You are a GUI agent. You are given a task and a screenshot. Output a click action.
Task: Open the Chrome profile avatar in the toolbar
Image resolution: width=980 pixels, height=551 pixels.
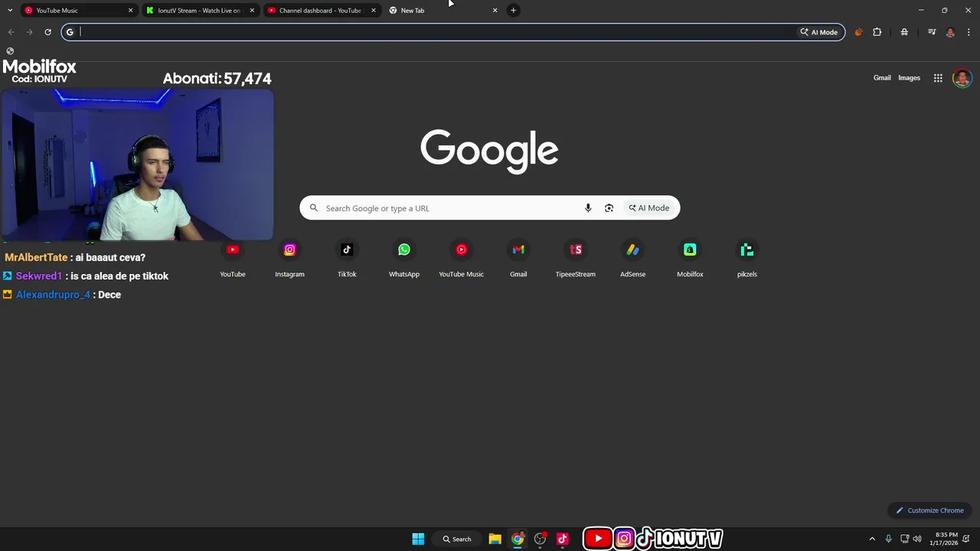click(x=950, y=32)
